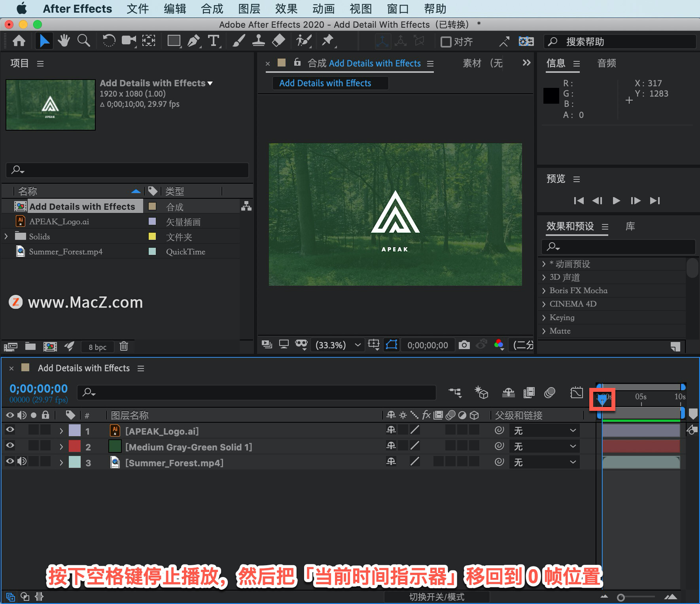Image resolution: width=700 pixels, height=604 pixels.
Task: Switch to the 库 tab
Action: 630,226
